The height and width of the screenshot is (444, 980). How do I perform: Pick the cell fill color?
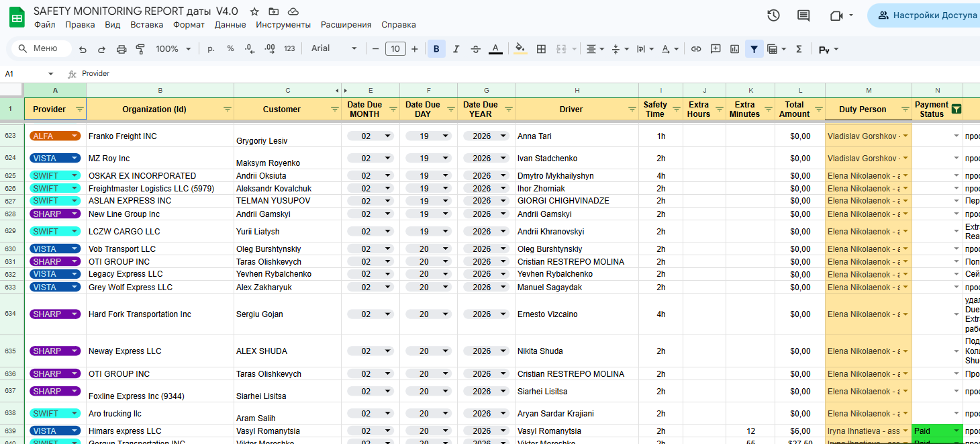tap(521, 49)
